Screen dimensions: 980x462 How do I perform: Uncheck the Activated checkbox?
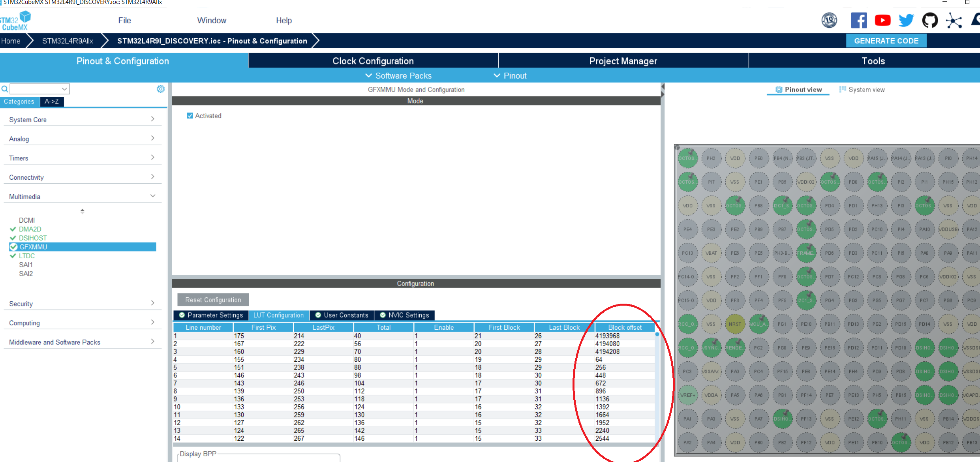click(x=190, y=116)
